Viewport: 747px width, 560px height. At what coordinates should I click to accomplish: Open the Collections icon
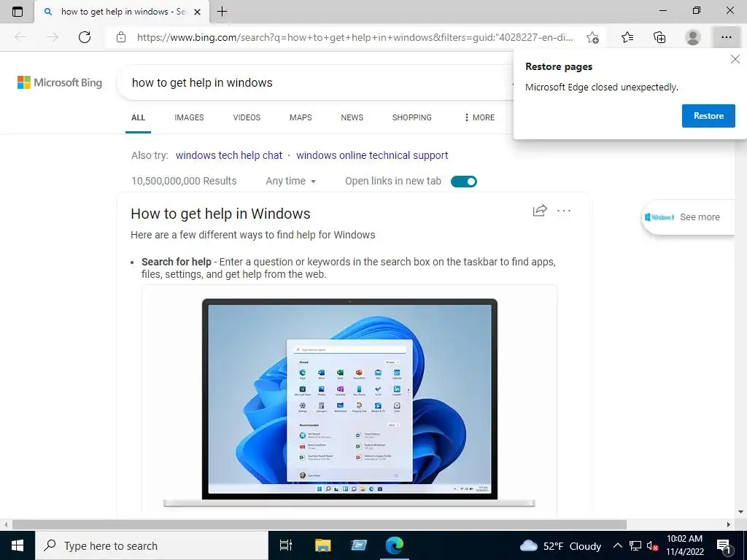tap(659, 37)
